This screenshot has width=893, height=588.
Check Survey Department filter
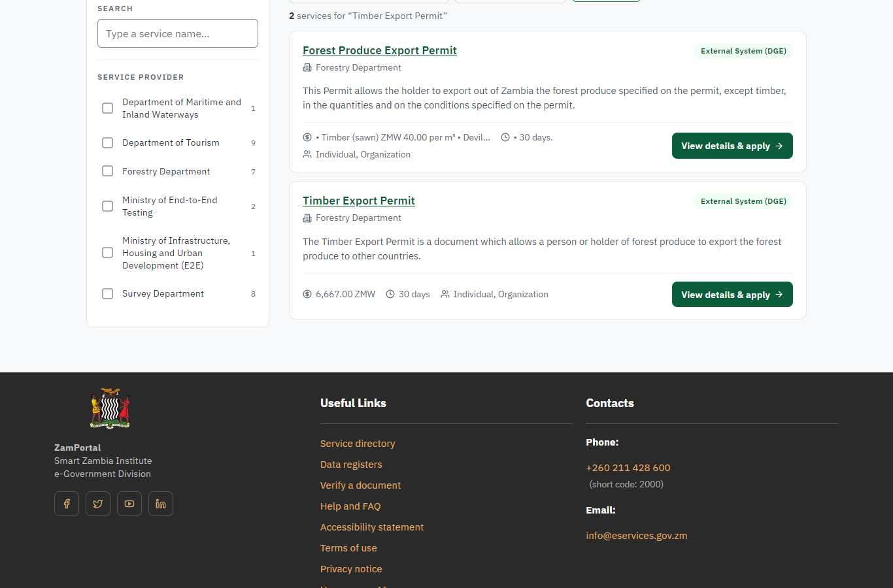click(108, 294)
